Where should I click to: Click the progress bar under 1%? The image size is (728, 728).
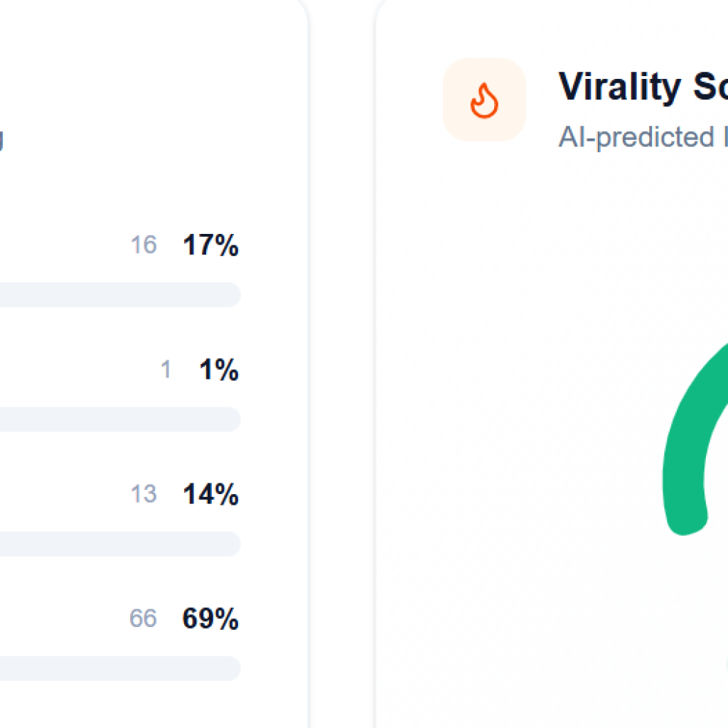(120, 419)
